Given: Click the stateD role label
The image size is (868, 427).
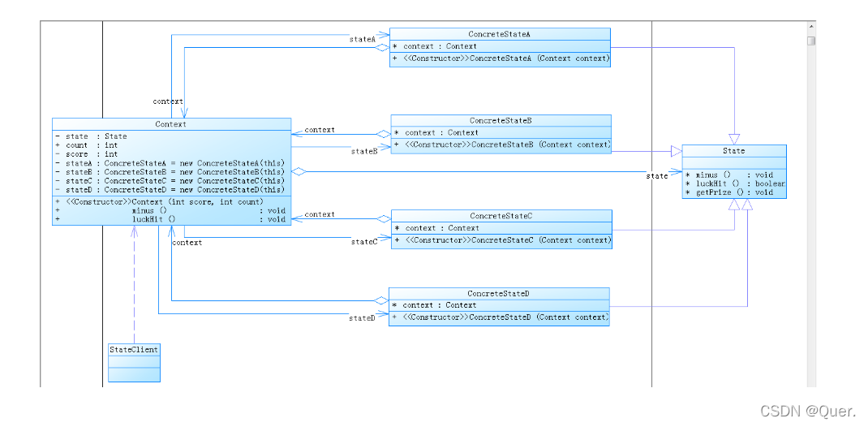Looking at the screenshot, I should pyautogui.click(x=362, y=318).
